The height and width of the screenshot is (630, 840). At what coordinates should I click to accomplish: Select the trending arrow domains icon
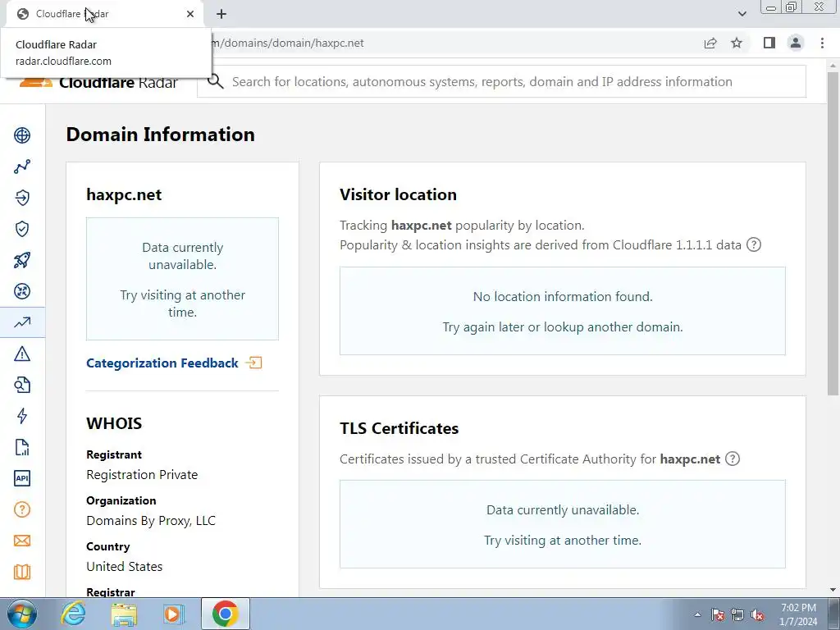pos(22,322)
